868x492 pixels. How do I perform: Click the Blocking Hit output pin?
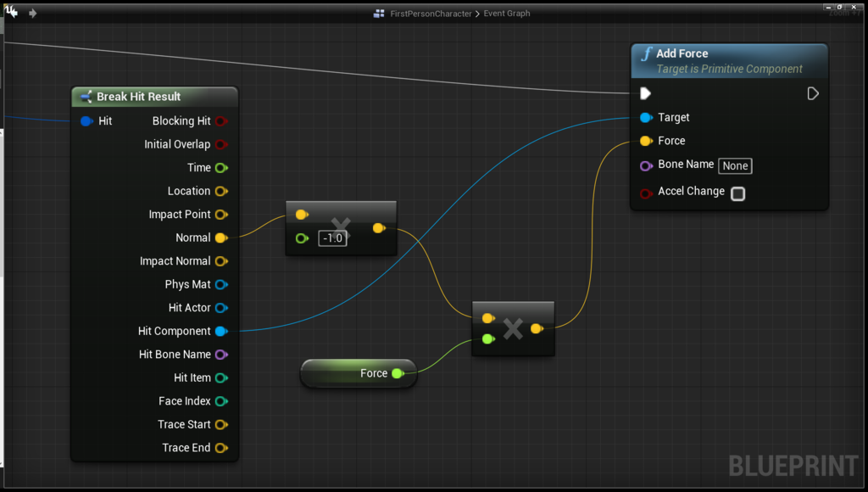point(221,120)
